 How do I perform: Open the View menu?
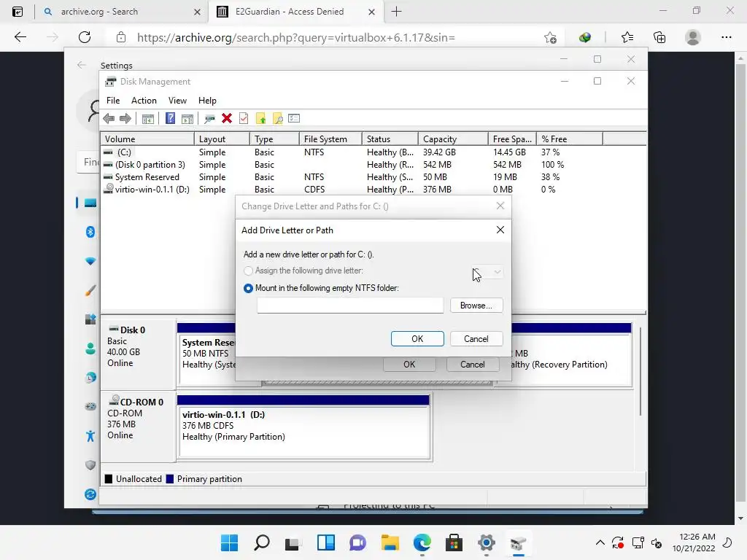coord(177,101)
